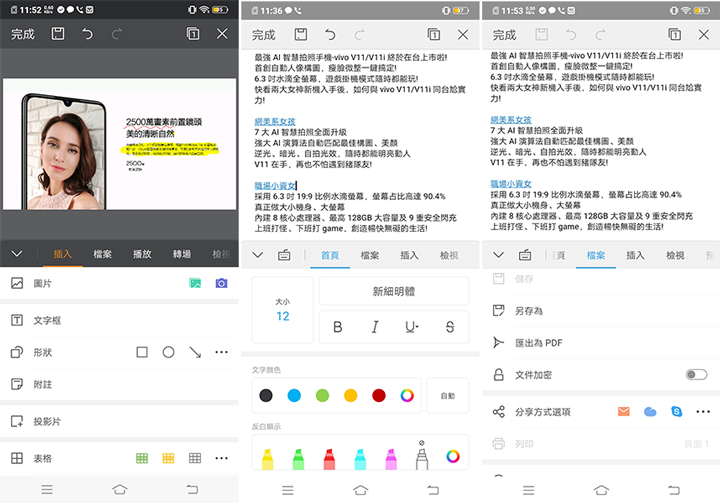The height and width of the screenshot is (503, 720).
Task: Toggle the 文件加密 switch
Action: [x=696, y=375]
